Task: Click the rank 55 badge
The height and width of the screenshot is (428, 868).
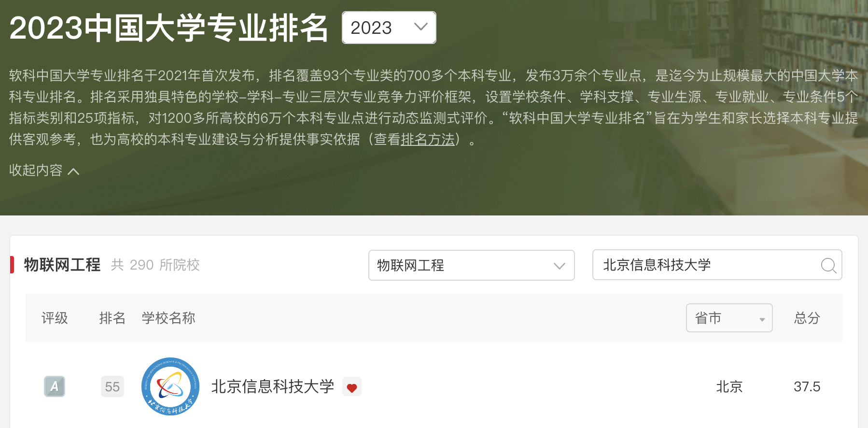Action: point(112,386)
